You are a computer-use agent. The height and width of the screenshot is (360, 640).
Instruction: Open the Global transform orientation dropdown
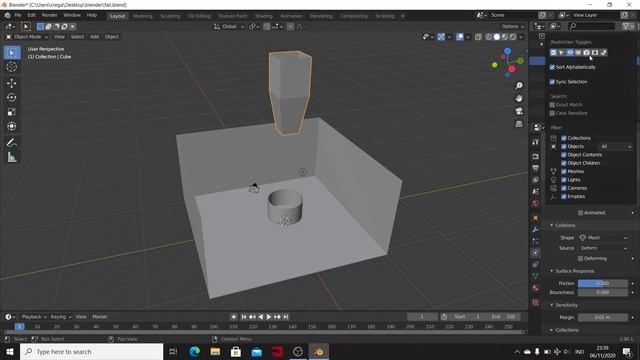tap(229, 27)
